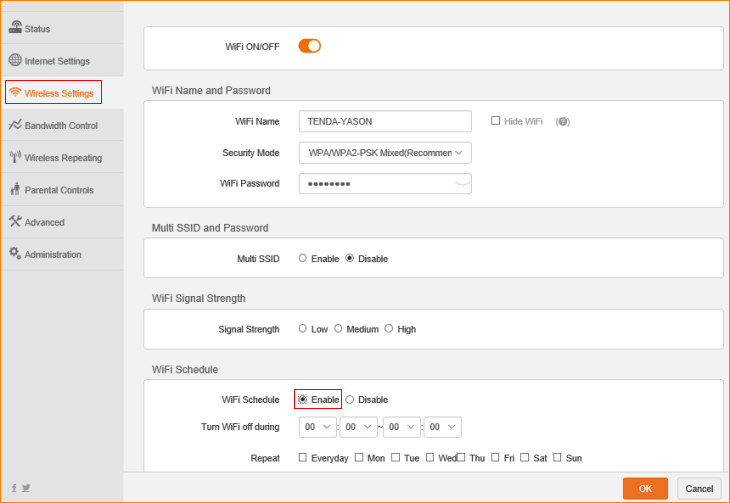Click the Internet Settings globe icon
Viewport: 730px width, 503px height.
coord(15,60)
